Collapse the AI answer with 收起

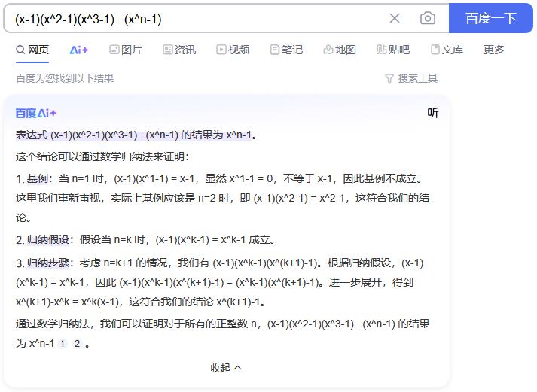[226, 368]
